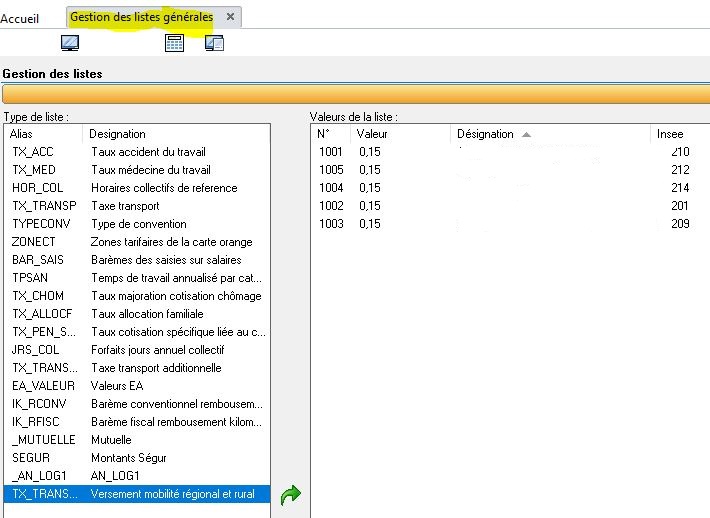Image resolution: width=710 pixels, height=518 pixels.
Task: Select value row 1003 with Insee 209
Action: [500, 224]
